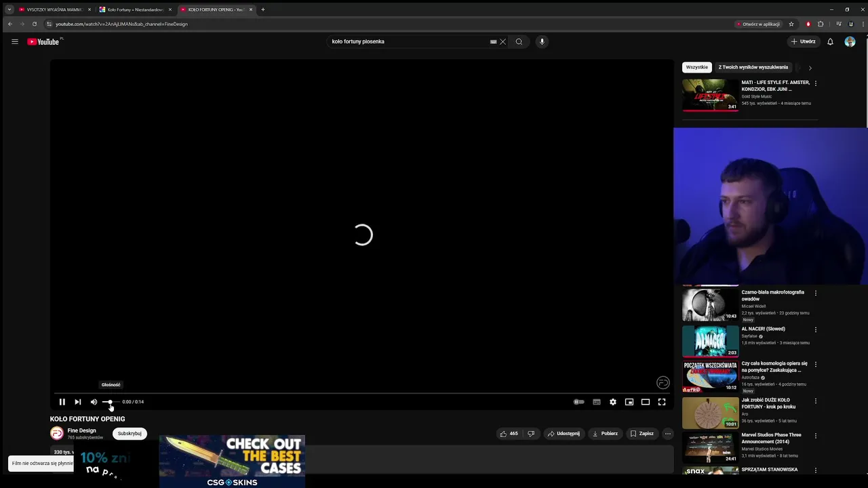Toggle the autoplay switch in the player
Viewport: 868px width, 488px height.
pos(578,402)
